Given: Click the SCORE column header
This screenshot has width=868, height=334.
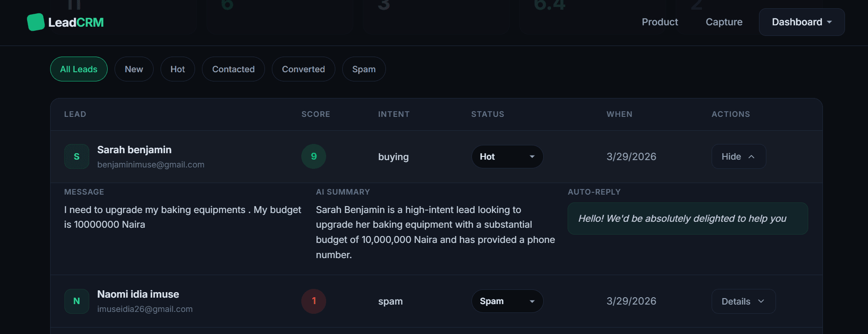Looking at the screenshot, I should tap(316, 114).
